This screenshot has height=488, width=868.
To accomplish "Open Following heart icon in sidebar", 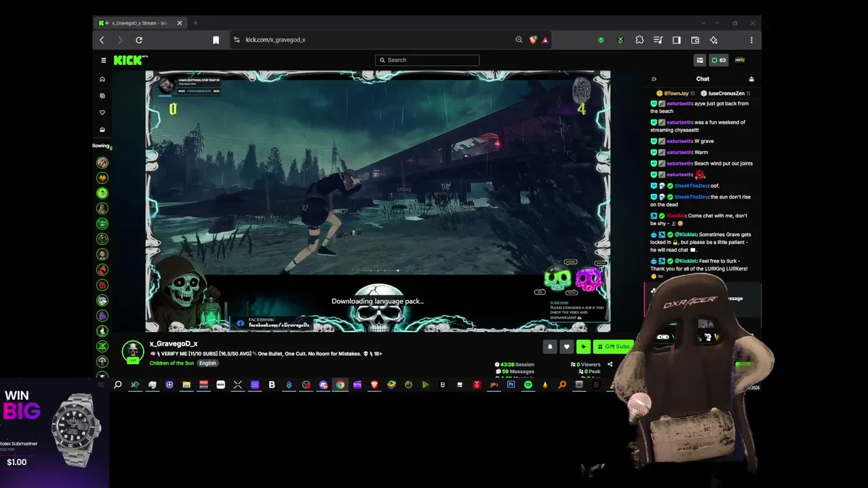I will (x=102, y=113).
